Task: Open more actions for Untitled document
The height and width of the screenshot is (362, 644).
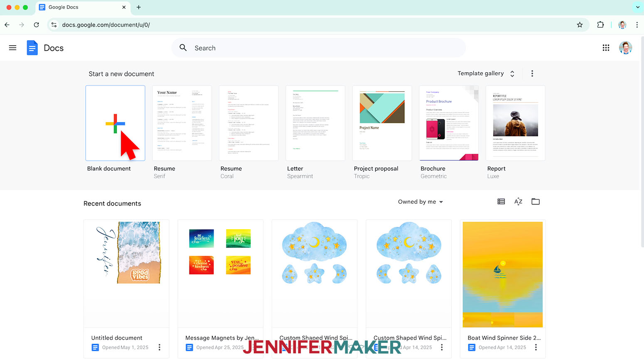Action: click(160, 347)
